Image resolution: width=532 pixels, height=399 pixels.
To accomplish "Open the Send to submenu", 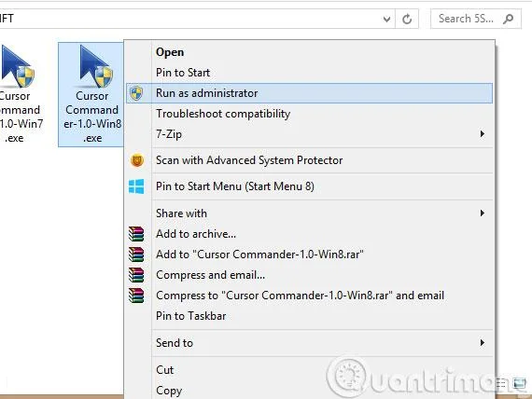I will [309, 343].
